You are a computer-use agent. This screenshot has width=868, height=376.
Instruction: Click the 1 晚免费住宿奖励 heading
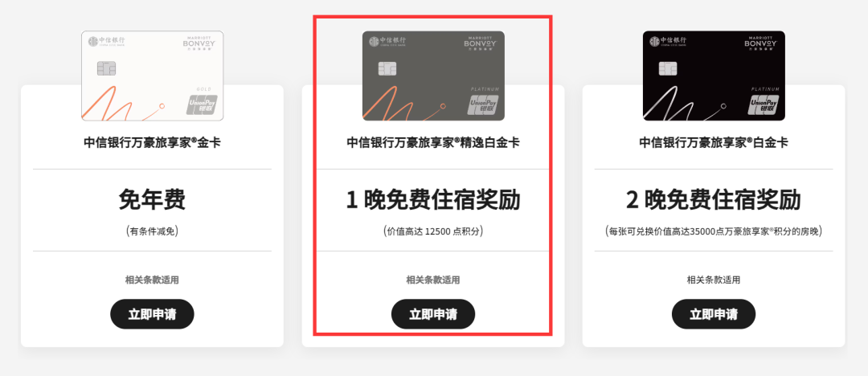tap(433, 200)
